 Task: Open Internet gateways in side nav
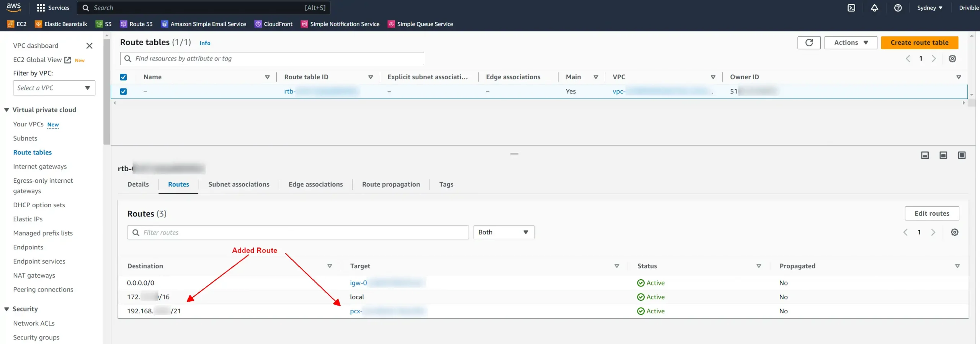[x=40, y=167]
